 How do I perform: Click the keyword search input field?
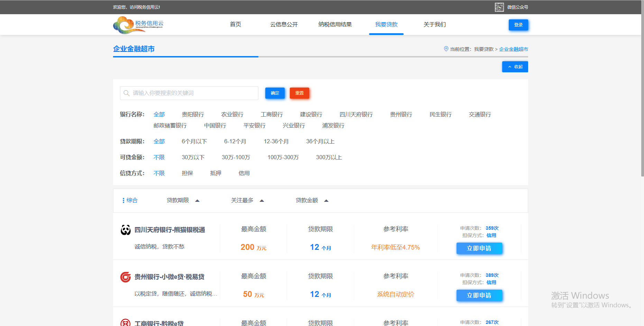tap(188, 93)
